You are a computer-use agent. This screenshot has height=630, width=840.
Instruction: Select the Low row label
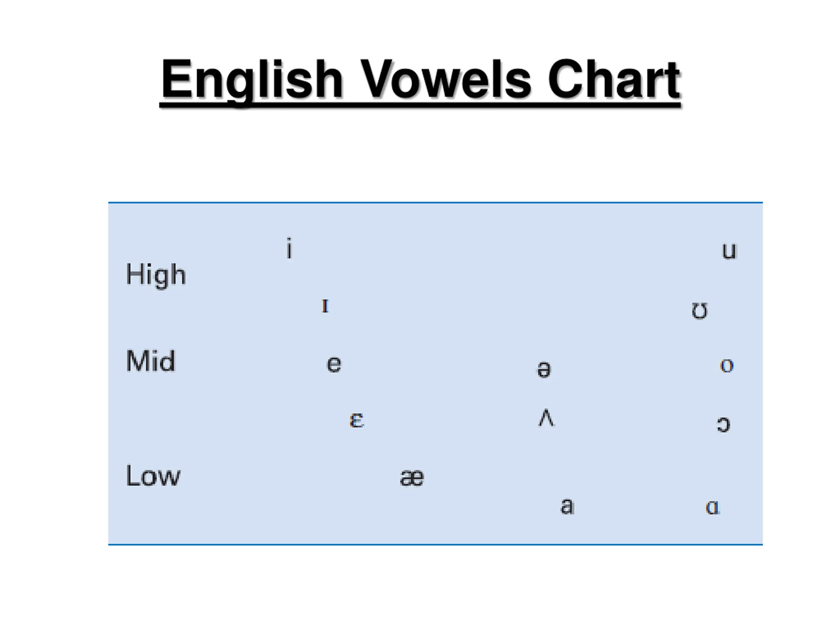pos(153,475)
